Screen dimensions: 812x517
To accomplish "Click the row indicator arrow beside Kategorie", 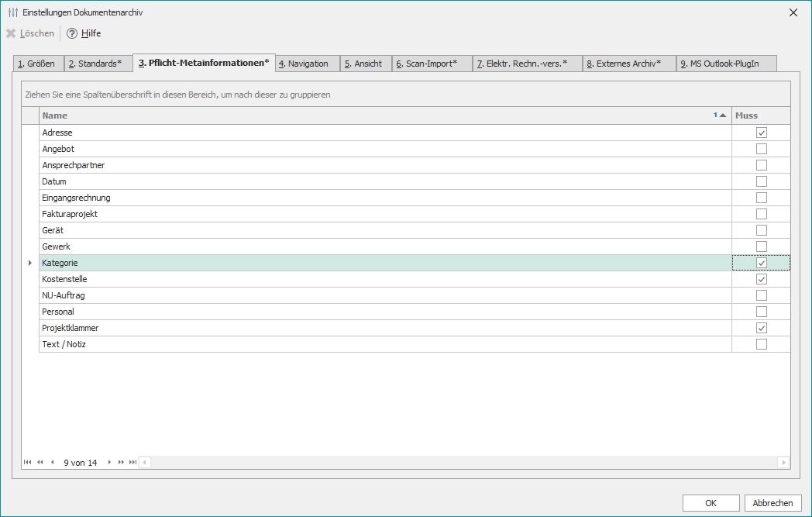I will 30,264.
